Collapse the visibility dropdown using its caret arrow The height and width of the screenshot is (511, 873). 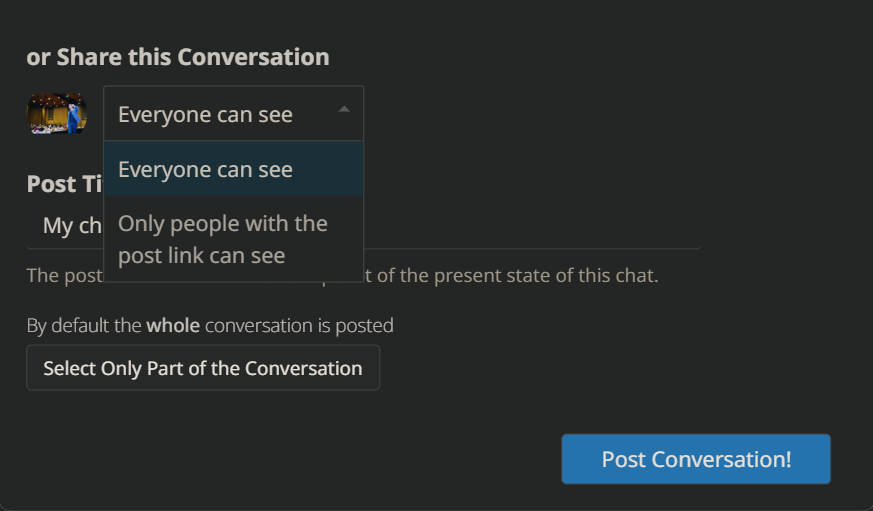click(x=344, y=110)
